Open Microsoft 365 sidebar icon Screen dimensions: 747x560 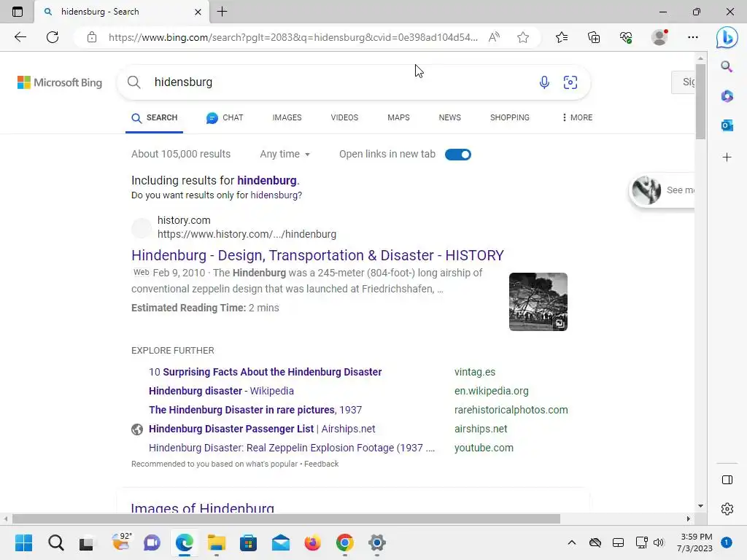727,96
